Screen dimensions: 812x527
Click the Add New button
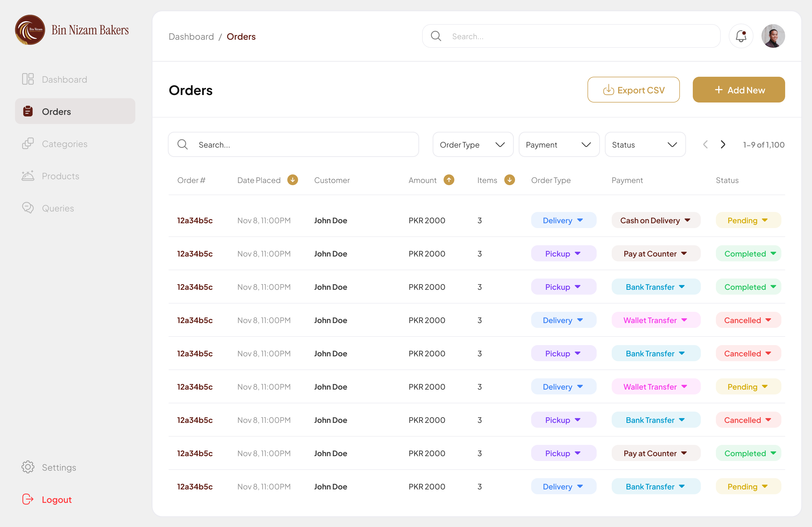click(738, 90)
